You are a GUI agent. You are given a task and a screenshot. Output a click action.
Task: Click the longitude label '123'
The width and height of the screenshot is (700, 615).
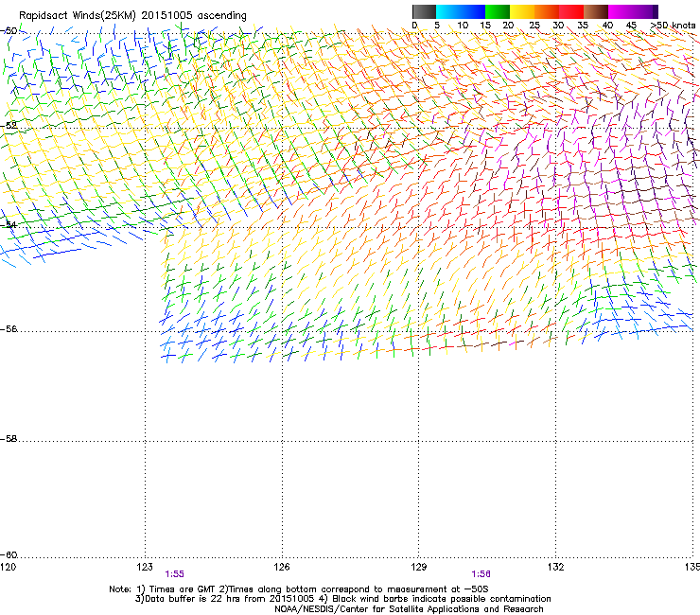point(145,567)
